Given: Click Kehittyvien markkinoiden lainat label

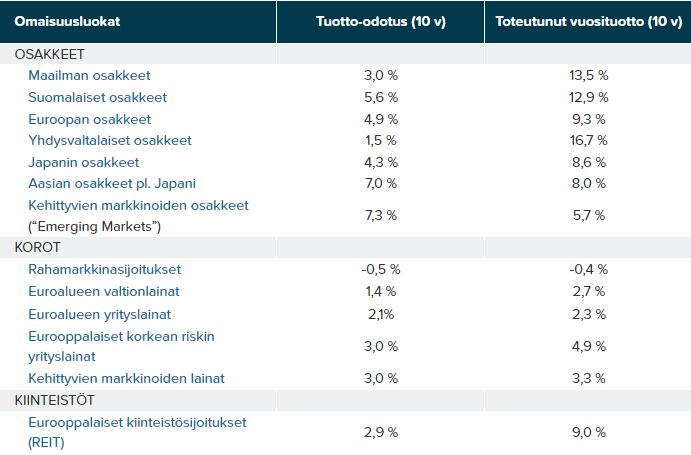Looking at the screenshot, I should pos(126,378).
